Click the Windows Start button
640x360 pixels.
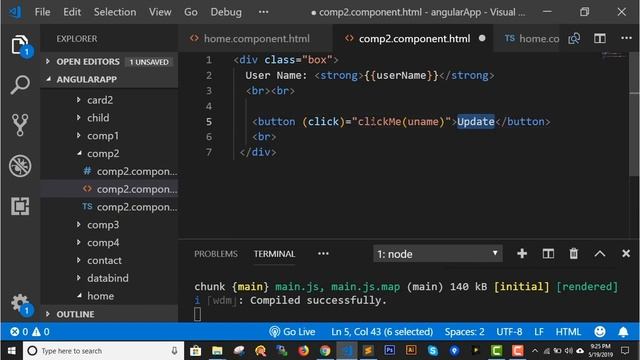point(11,350)
